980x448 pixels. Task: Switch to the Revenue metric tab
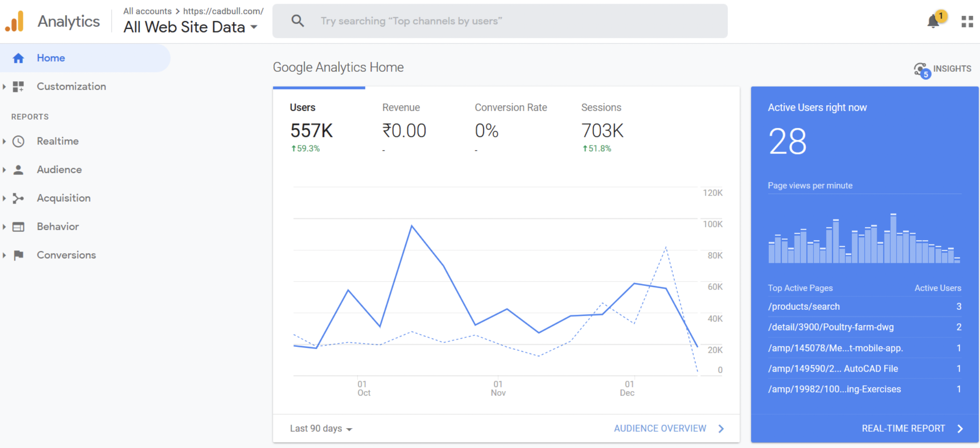coord(401,107)
